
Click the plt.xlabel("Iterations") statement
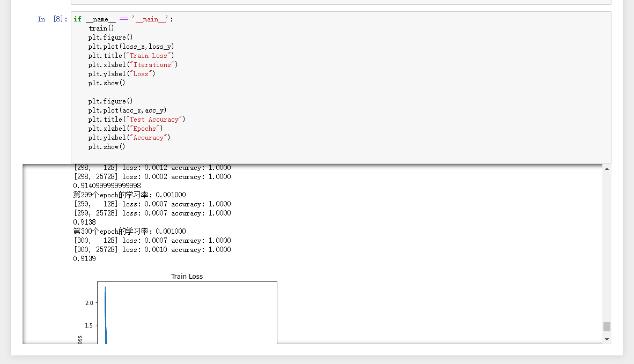tap(132, 64)
